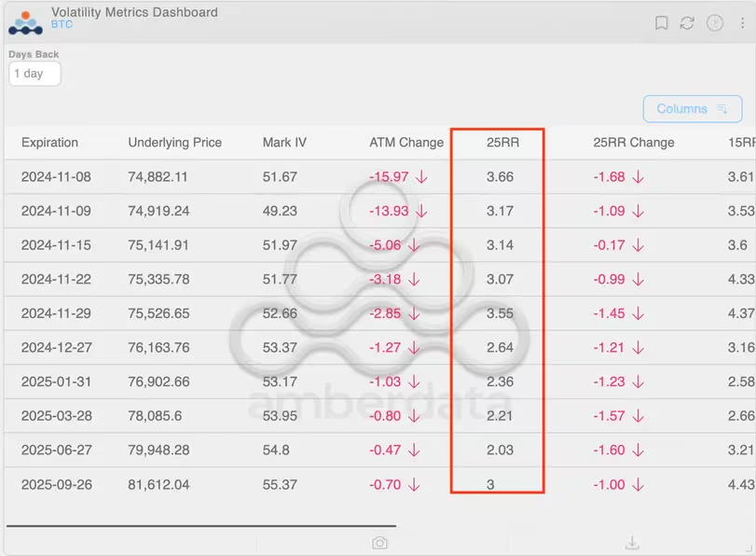Sort by the Mark IV column header
Screen dimensions: 756x556
click(284, 143)
